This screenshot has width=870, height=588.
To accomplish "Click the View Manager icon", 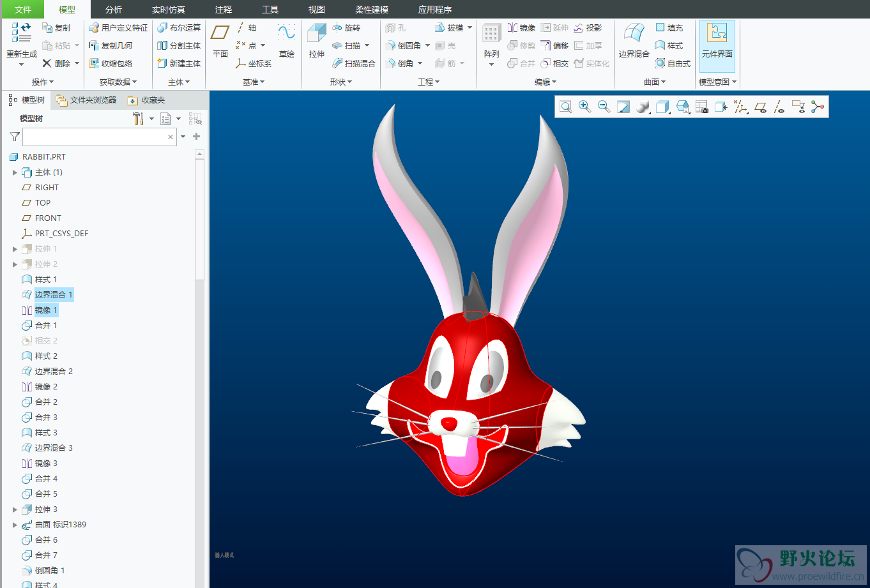I will 702,107.
